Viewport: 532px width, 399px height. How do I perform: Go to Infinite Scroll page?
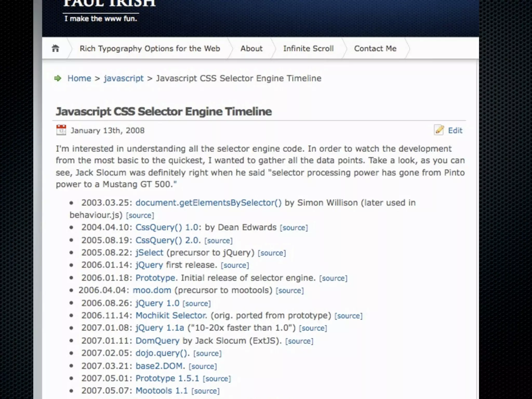pos(308,49)
